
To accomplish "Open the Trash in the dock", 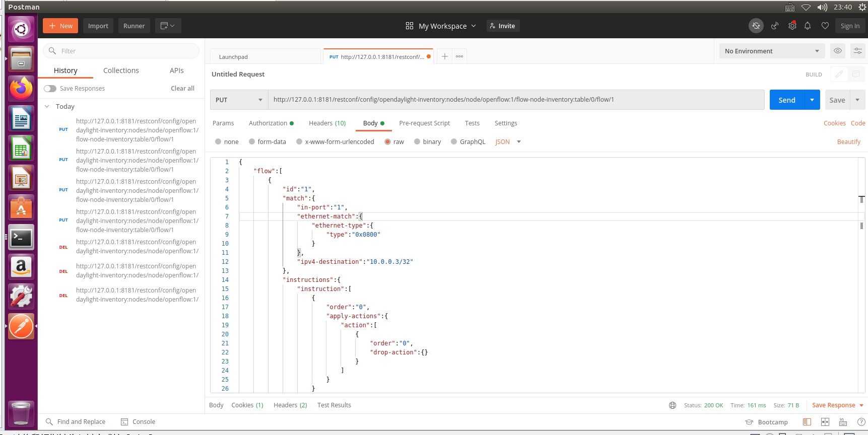I will [x=21, y=413].
